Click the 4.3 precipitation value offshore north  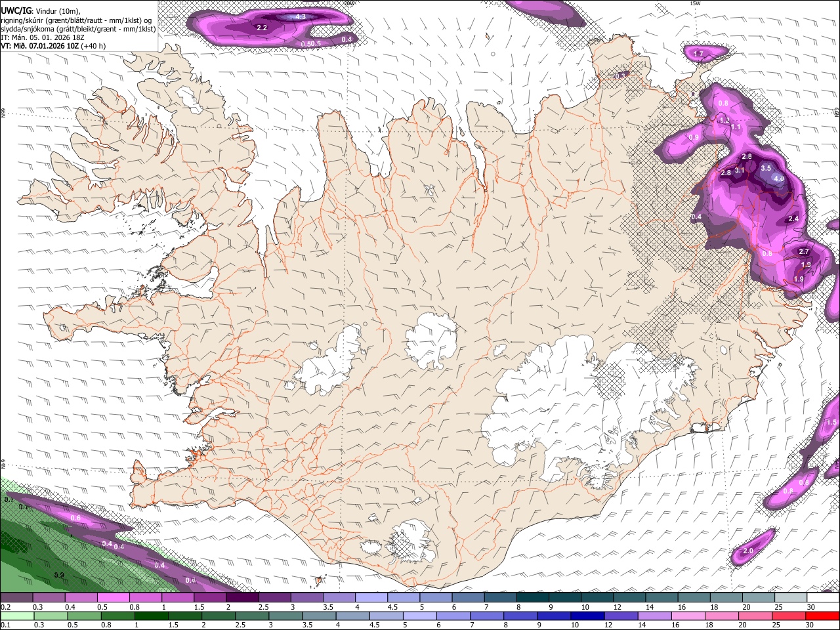click(x=301, y=16)
